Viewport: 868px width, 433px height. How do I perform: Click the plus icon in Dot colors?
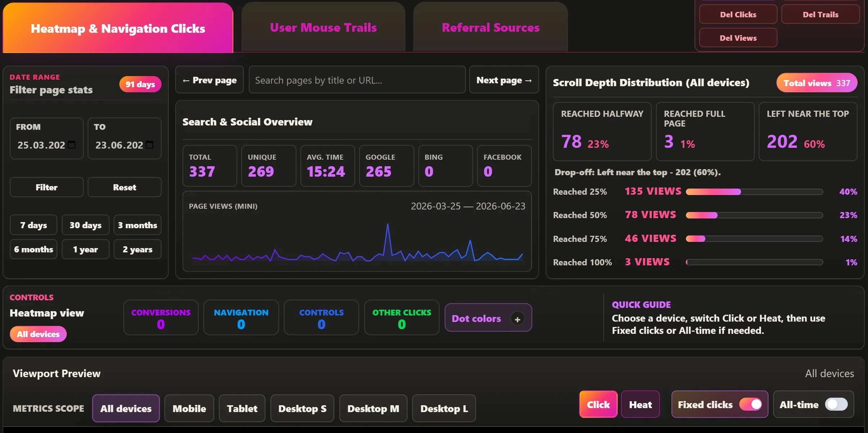point(517,319)
